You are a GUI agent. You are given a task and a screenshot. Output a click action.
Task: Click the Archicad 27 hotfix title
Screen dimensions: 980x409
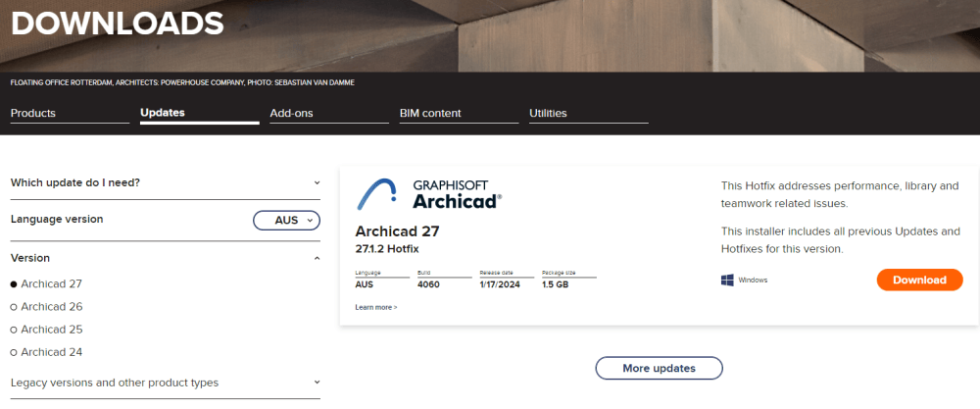click(397, 231)
